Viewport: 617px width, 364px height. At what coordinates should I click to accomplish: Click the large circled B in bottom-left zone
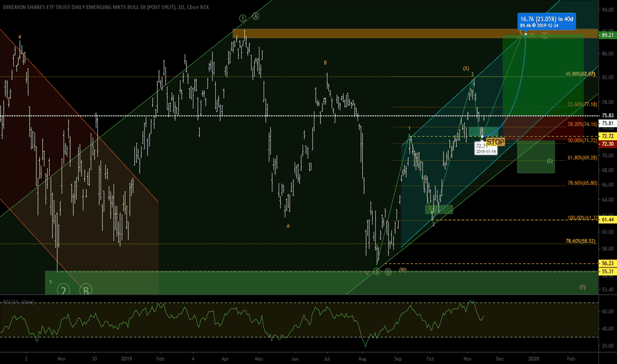[86, 291]
